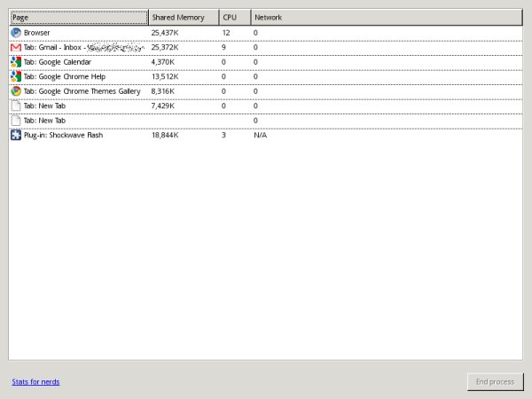Image resolution: width=532 pixels, height=399 pixels.
Task: Click the CPU value 12 for Browser
Action: pyautogui.click(x=226, y=33)
